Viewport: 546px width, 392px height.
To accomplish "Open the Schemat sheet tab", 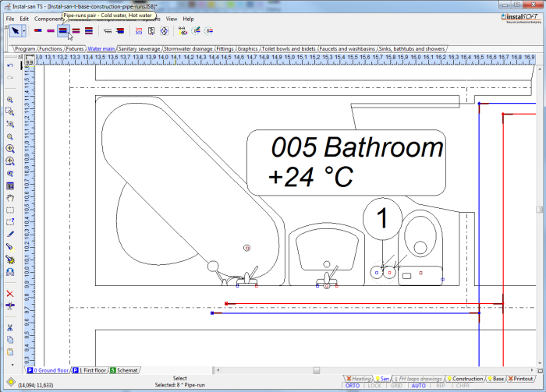I will point(124,370).
